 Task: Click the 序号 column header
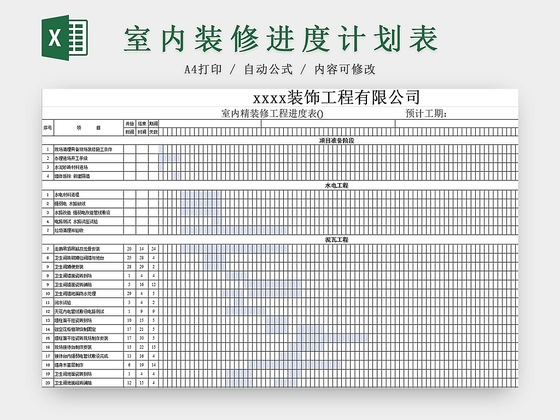point(48,128)
